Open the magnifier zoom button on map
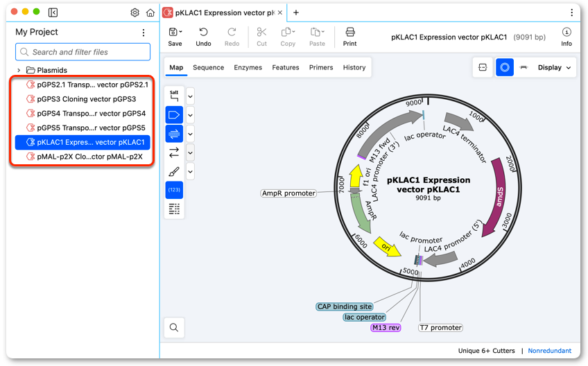The image size is (588, 366). tap(174, 327)
